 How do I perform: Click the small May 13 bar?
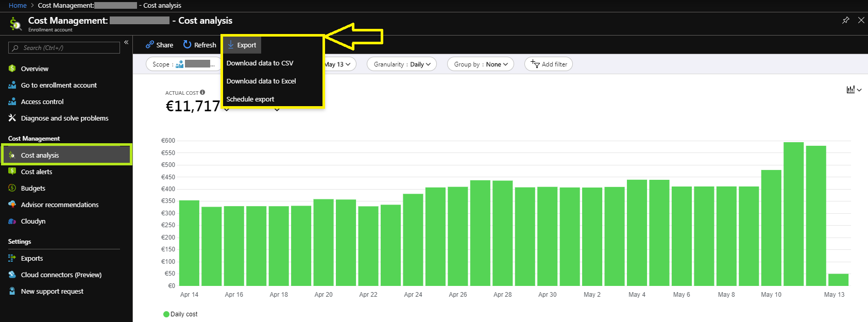pyautogui.click(x=838, y=280)
